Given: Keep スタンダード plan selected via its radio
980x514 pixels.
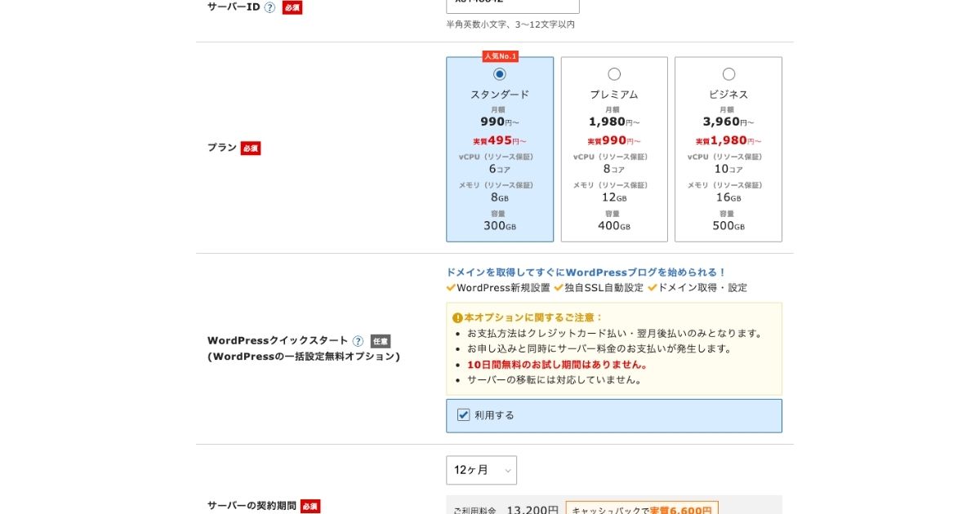Looking at the screenshot, I should 499,73.
